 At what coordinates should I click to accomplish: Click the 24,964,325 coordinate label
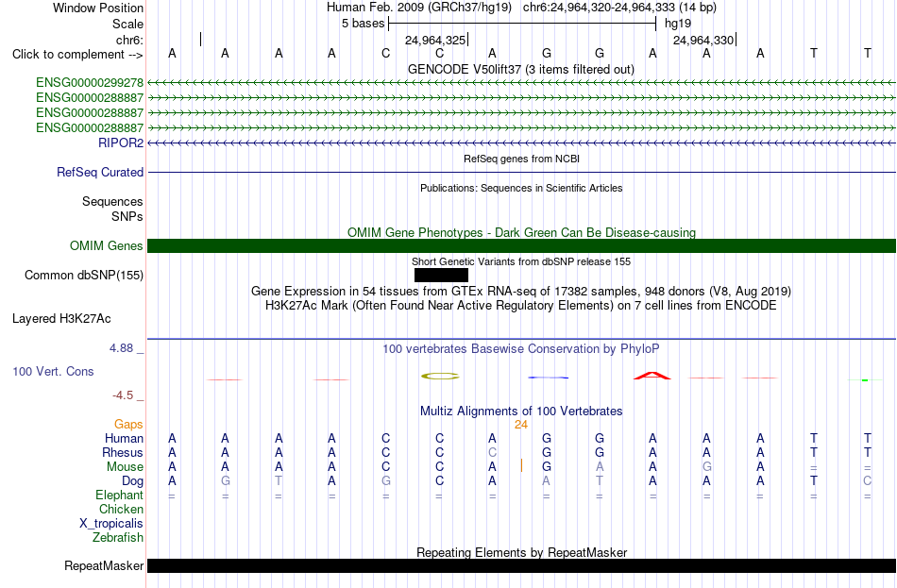pos(434,40)
